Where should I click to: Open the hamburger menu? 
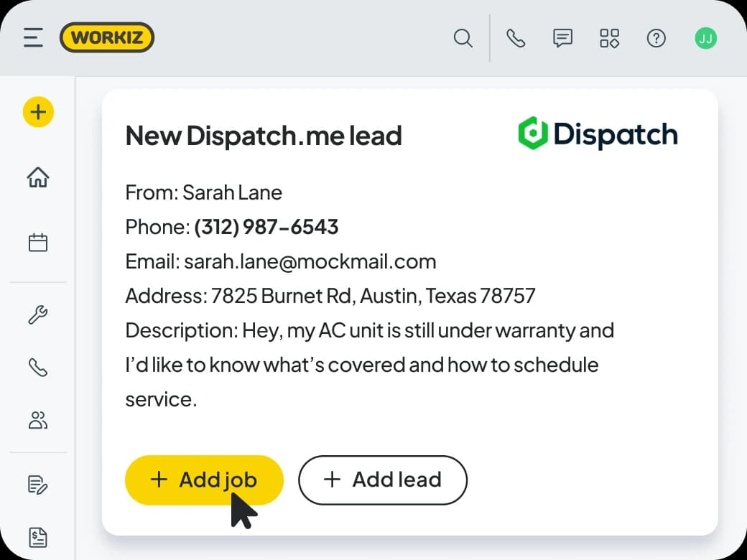(33, 37)
